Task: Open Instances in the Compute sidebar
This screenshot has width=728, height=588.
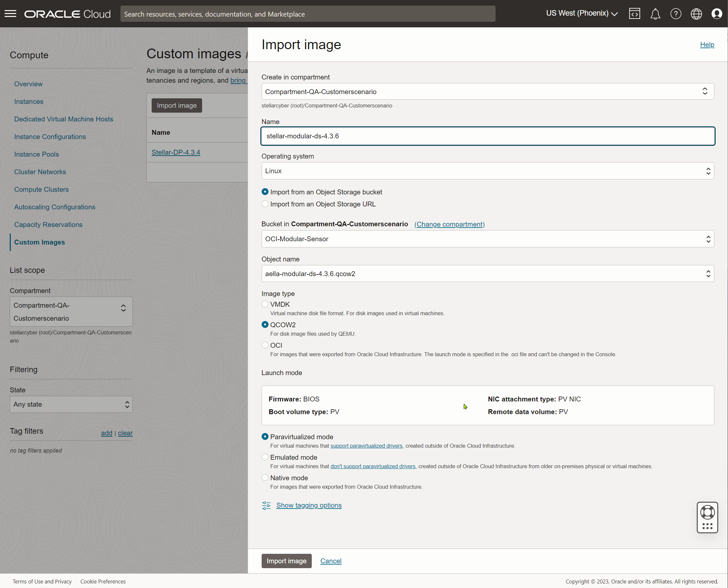Action: 29,102
